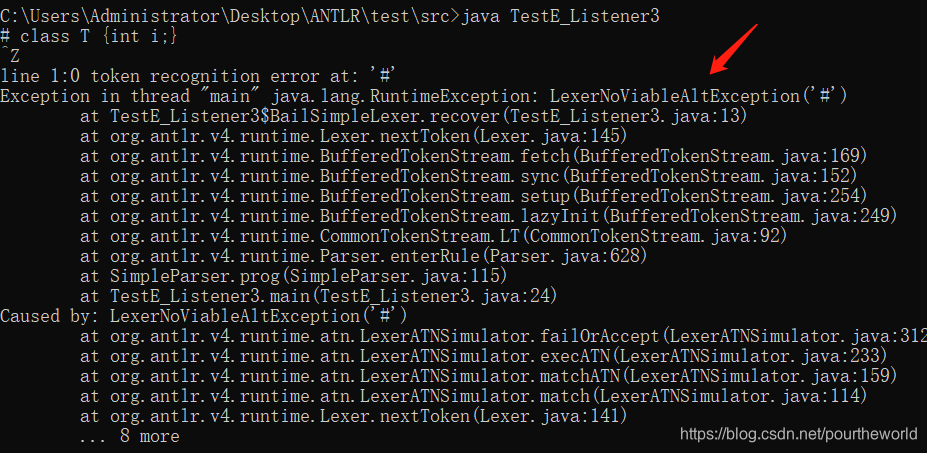Click the "Exception in thread main" line
Screen dimensions: 927x453
pyautogui.click(x=424, y=96)
